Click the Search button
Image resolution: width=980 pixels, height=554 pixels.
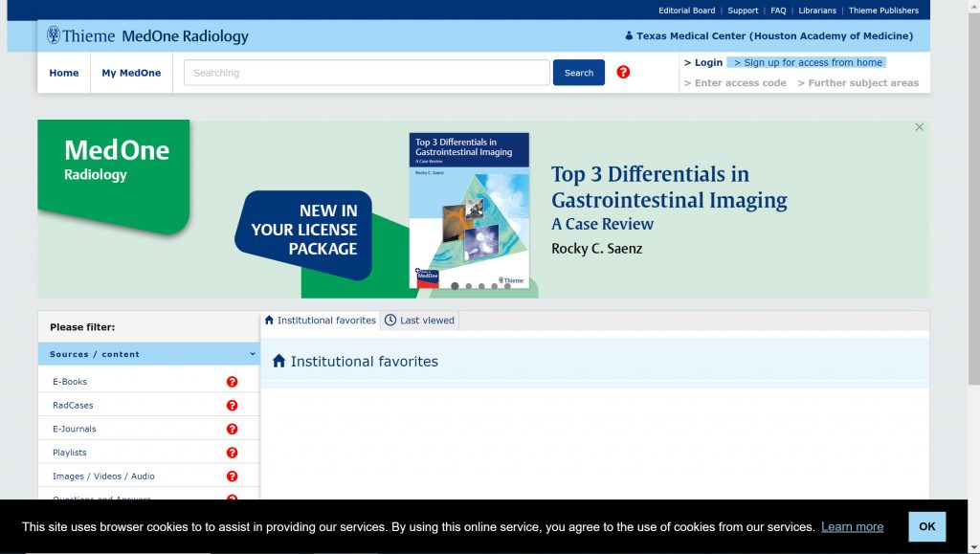pos(579,73)
